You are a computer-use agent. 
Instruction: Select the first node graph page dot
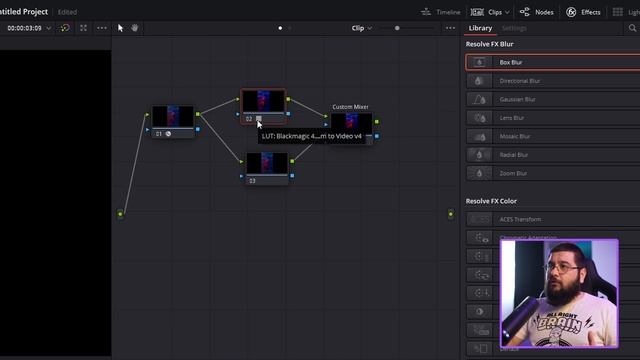[x=280, y=28]
